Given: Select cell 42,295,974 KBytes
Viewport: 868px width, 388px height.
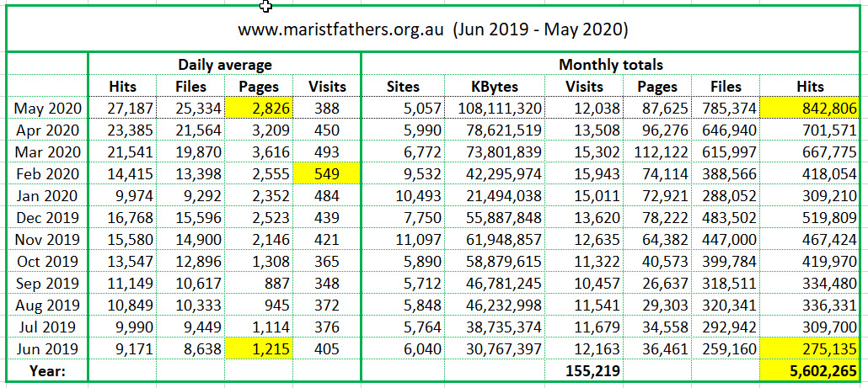Looking at the screenshot, I should coord(495,174).
